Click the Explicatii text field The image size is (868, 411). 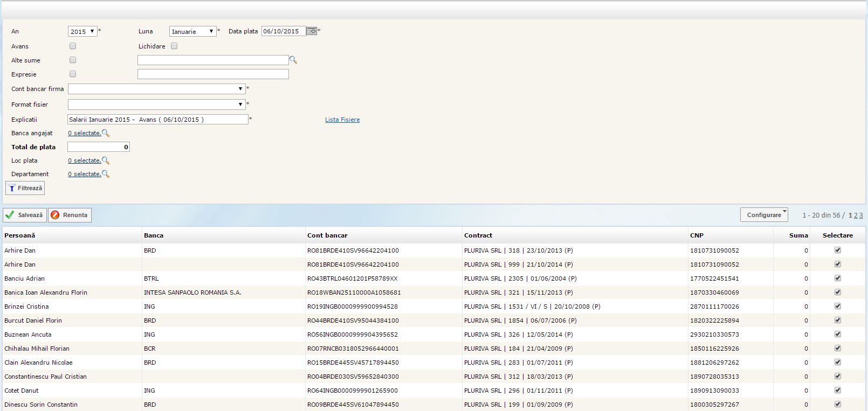pos(157,120)
